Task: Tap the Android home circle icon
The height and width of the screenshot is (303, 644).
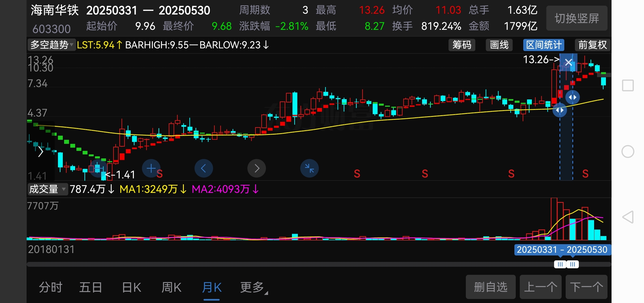Action: 628,151
